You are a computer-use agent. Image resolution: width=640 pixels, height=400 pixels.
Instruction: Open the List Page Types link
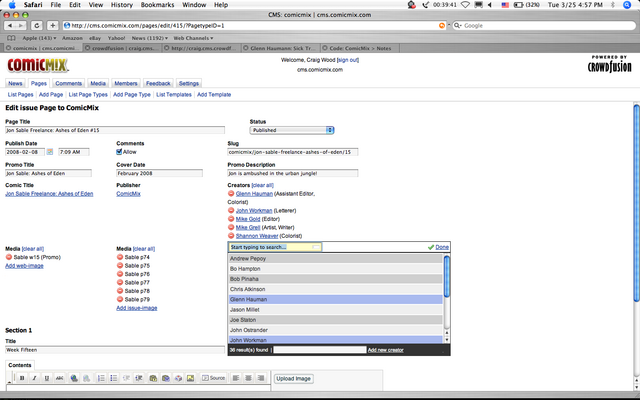click(x=88, y=94)
